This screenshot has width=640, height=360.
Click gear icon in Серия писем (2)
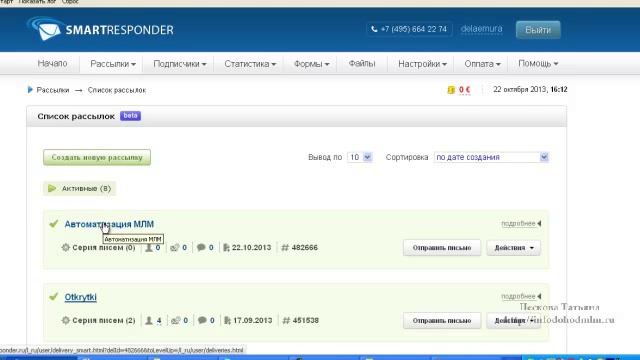(x=66, y=320)
